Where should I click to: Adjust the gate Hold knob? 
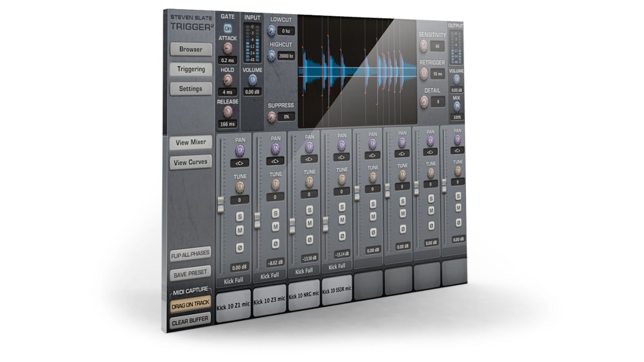(228, 79)
